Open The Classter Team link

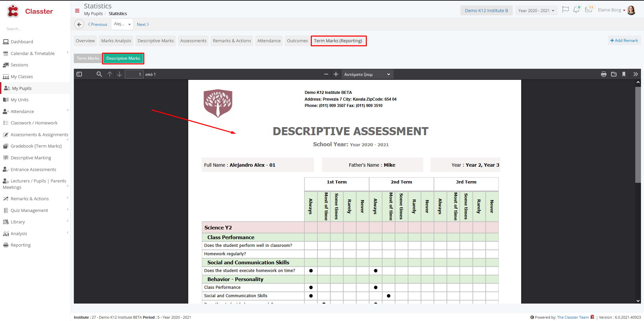point(573,317)
